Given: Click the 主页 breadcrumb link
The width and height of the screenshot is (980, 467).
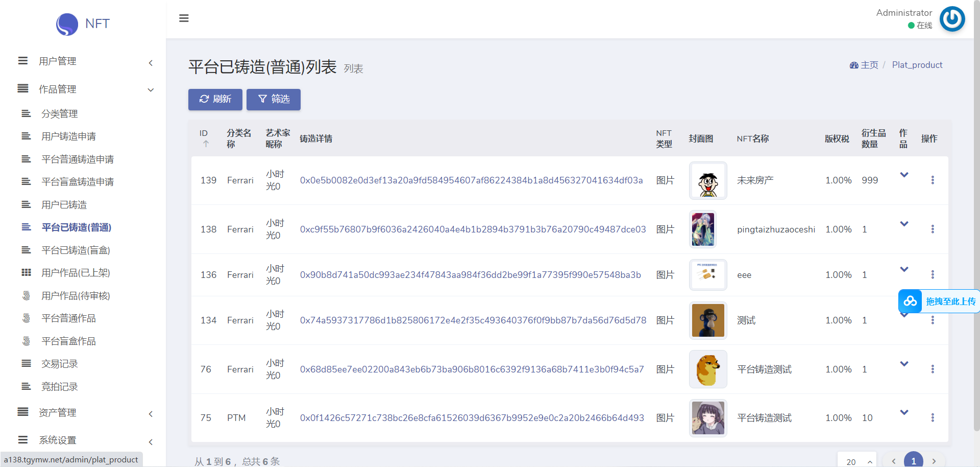Looking at the screenshot, I should click(x=868, y=65).
